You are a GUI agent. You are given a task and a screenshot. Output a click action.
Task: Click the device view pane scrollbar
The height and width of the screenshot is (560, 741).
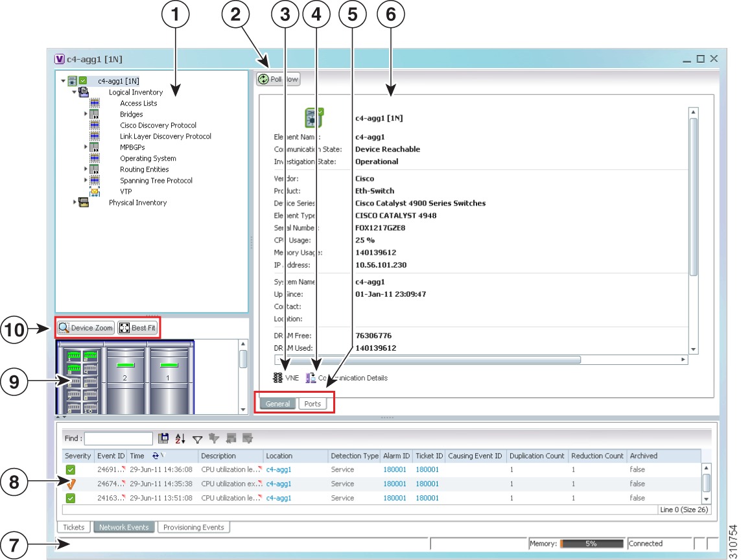point(243,377)
